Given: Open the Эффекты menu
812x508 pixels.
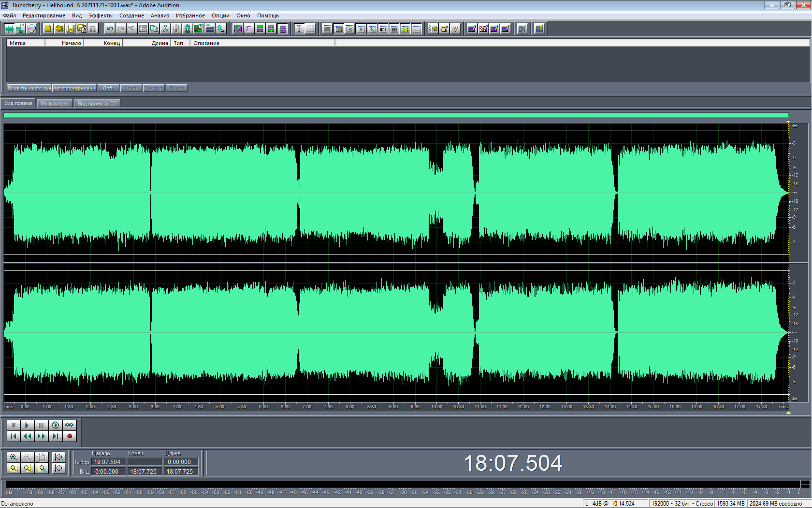Looking at the screenshot, I should [x=101, y=15].
